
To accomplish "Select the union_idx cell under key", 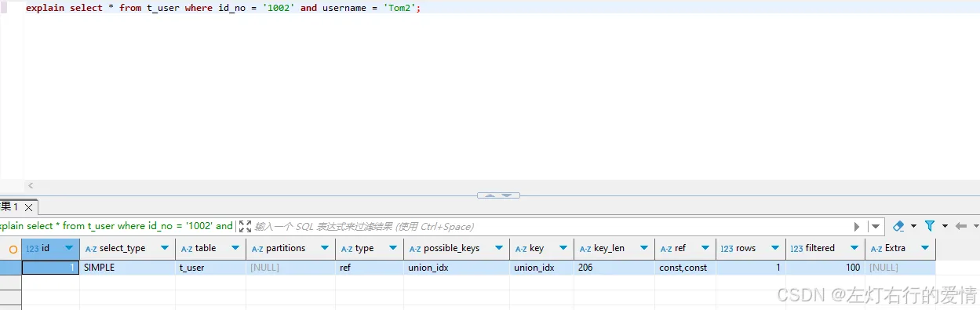I will tap(541, 268).
